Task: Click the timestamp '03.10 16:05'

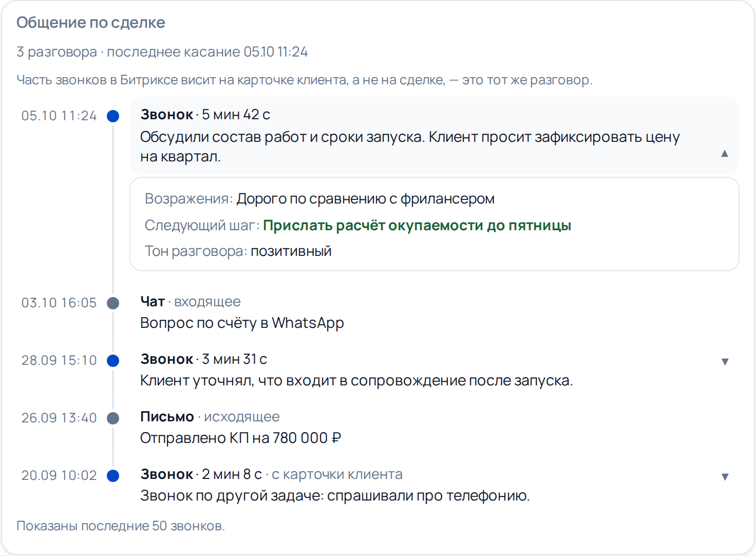Action: click(x=59, y=303)
